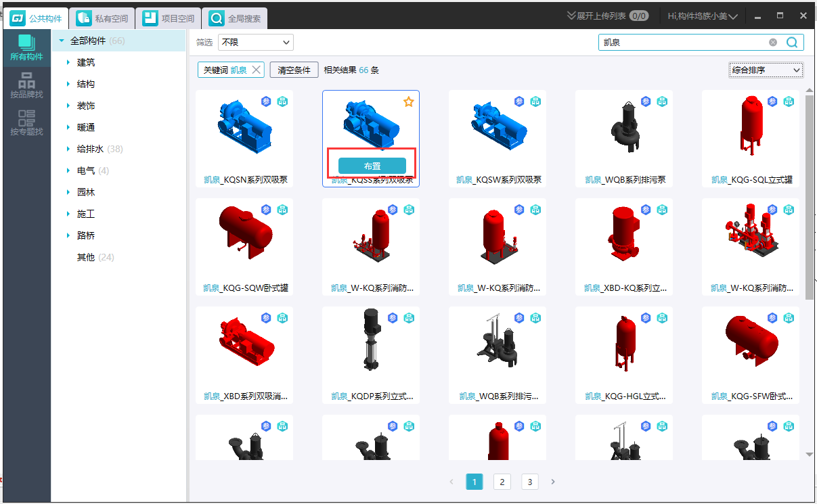This screenshot has width=817, height=504.
Task: Click the 布置 place button
Action: (x=372, y=166)
